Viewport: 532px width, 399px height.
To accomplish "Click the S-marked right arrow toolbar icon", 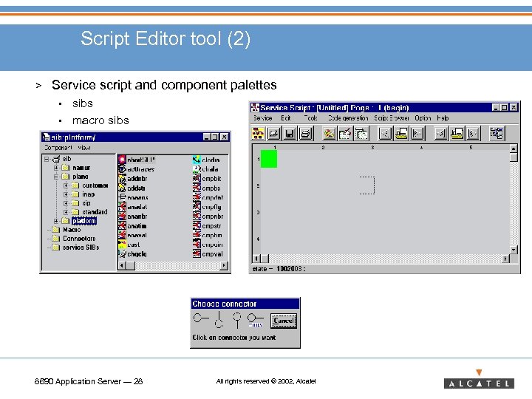I will coord(473,133).
